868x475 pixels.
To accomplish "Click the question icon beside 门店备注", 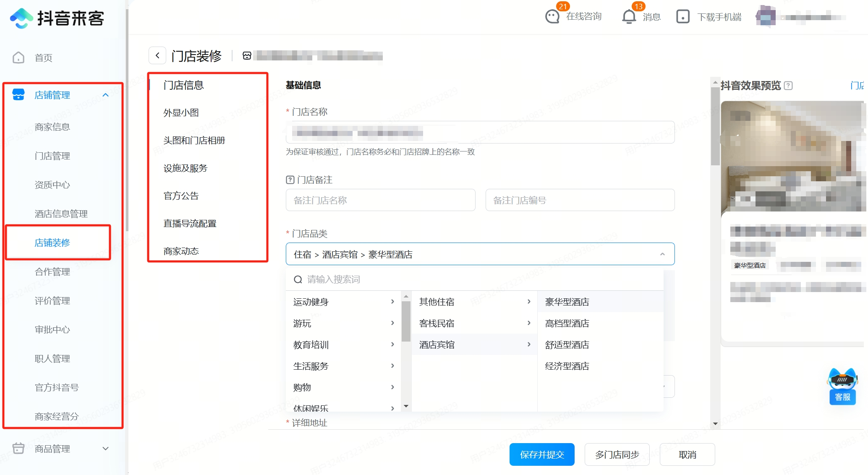I will pos(290,180).
